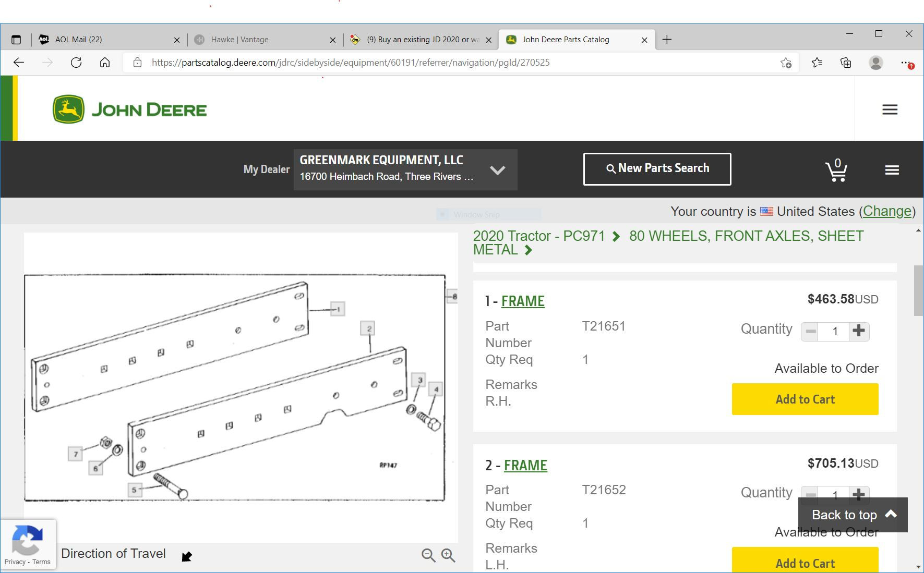
Task: Increase quantity for FRAME T21651
Action: (859, 331)
